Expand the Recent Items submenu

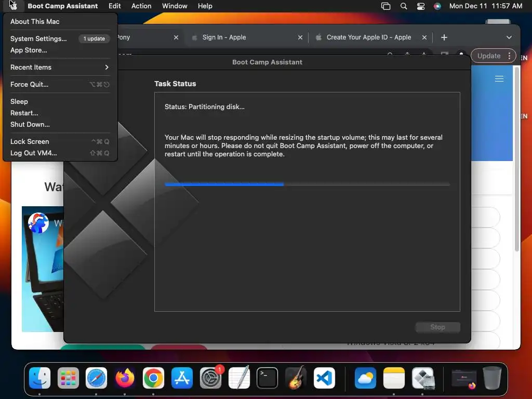[60, 67]
